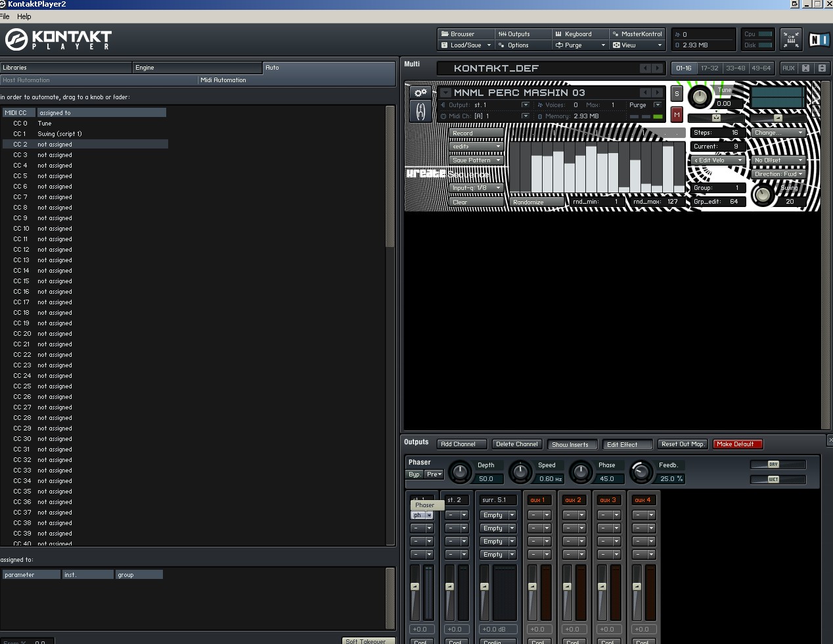Toggle the MasterKontrol panel
The width and height of the screenshot is (833, 644).
pyautogui.click(x=637, y=34)
